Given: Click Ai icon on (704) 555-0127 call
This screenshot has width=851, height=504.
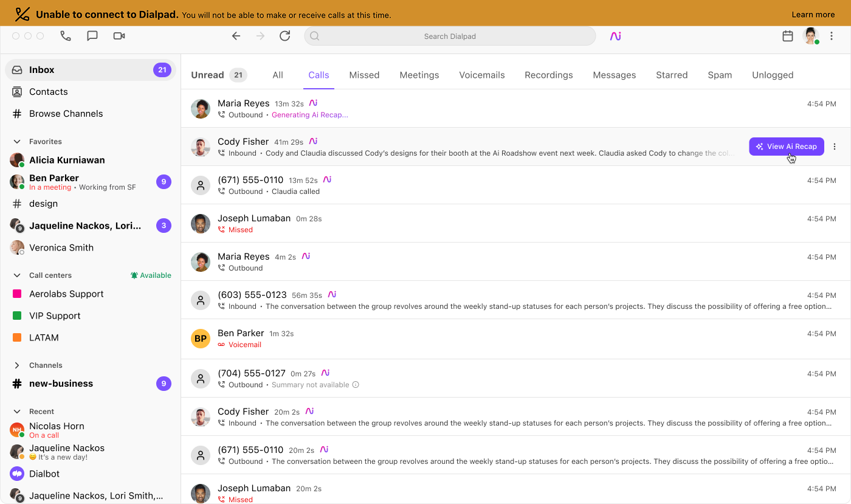Looking at the screenshot, I should pyautogui.click(x=326, y=373).
